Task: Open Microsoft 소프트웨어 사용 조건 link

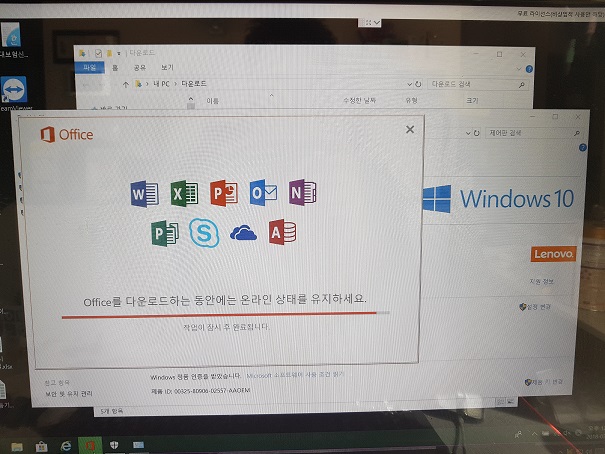Action: pyautogui.click(x=295, y=375)
